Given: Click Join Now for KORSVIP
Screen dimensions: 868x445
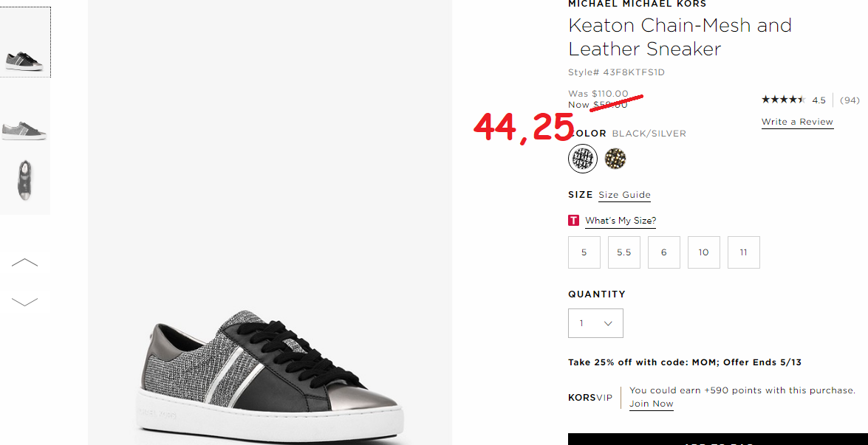Looking at the screenshot, I should coord(651,404).
